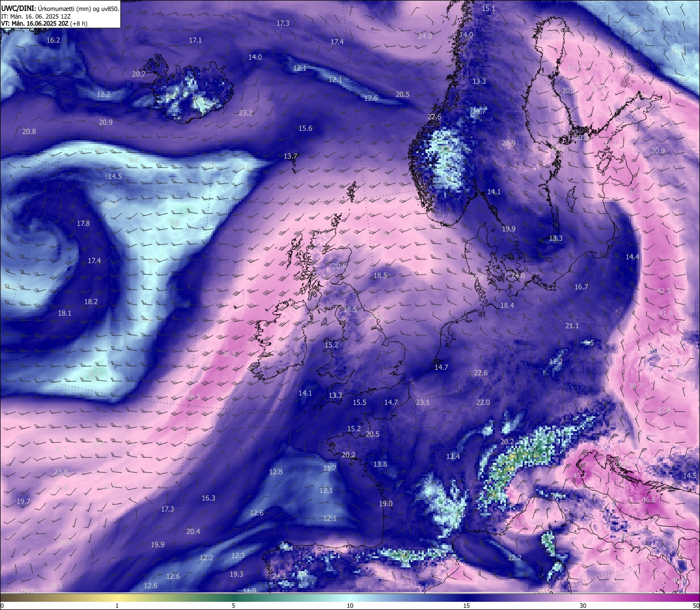The height and width of the screenshot is (610, 700).
Task: Click the value 20.8 on the map
Action: click(x=29, y=132)
